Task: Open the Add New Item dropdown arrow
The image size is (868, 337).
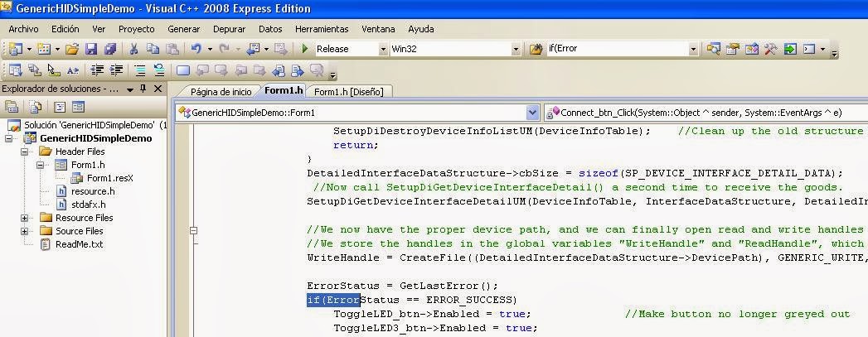Action: point(57,49)
